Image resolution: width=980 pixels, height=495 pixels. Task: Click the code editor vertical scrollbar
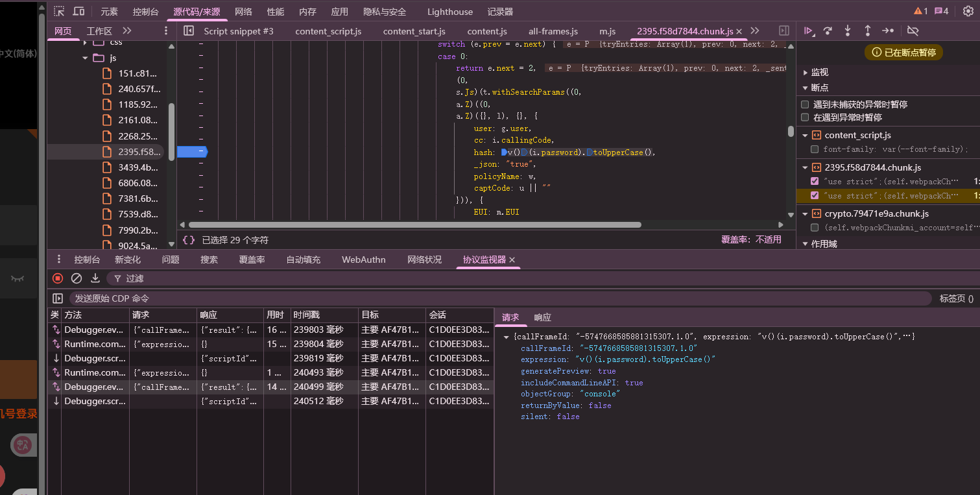(791, 131)
